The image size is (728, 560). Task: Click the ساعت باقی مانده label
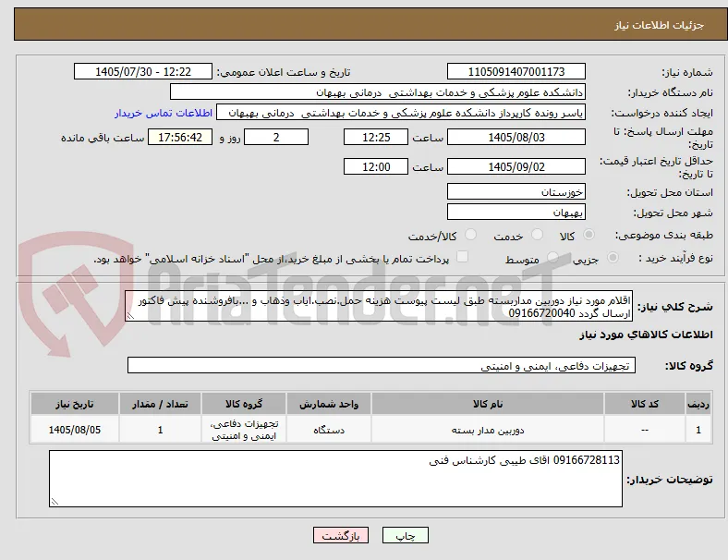[x=103, y=138]
